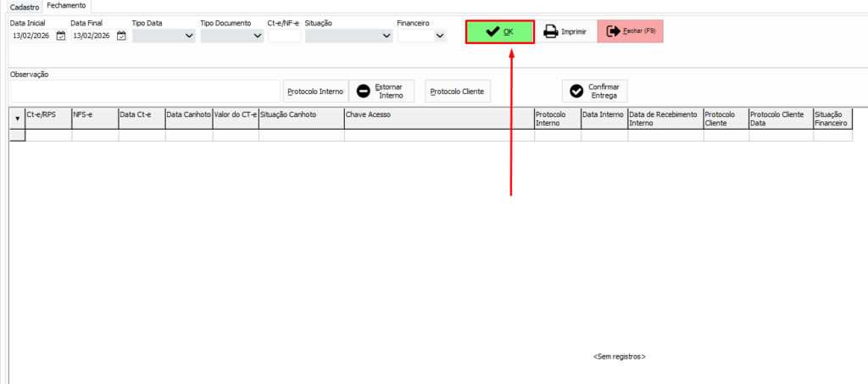Switch to the Cadastro tab
Screen dimensions: 868x384
point(25,6)
